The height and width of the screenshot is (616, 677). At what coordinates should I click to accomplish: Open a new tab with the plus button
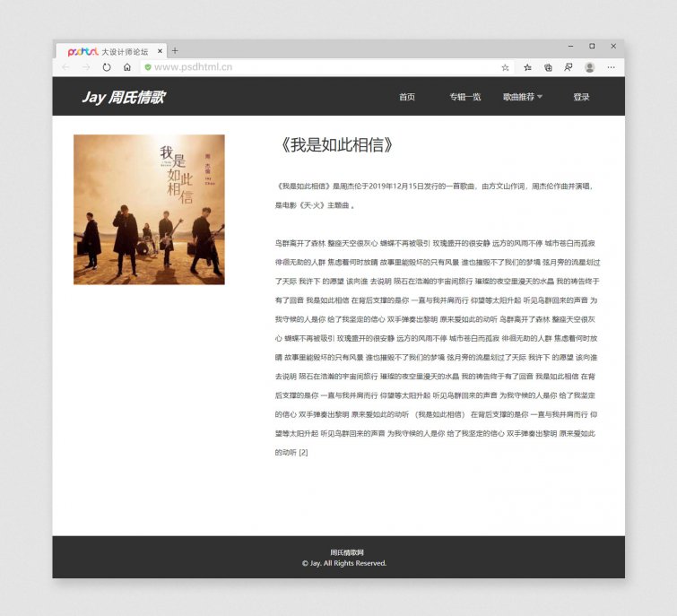point(175,51)
